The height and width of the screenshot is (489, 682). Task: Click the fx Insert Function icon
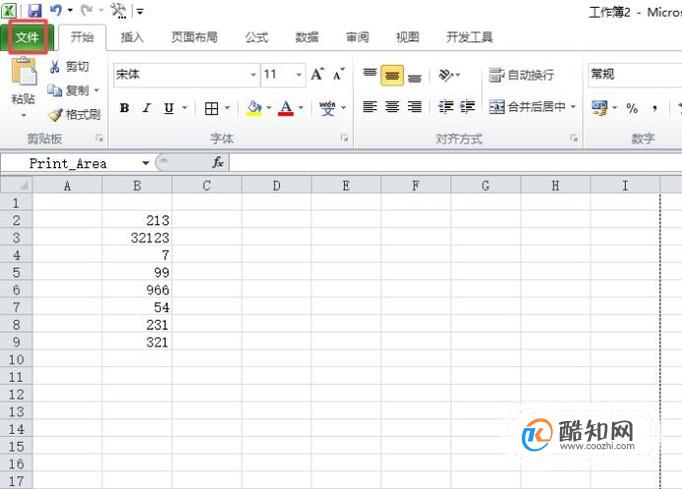(217, 163)
